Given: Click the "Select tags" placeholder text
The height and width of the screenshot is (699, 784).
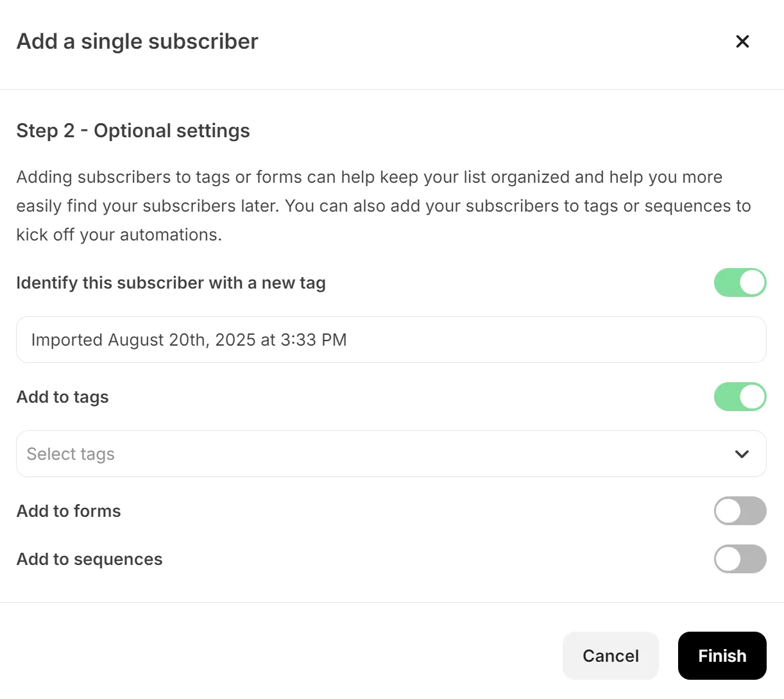Looking at the screenshot, I should click(71, 454).
